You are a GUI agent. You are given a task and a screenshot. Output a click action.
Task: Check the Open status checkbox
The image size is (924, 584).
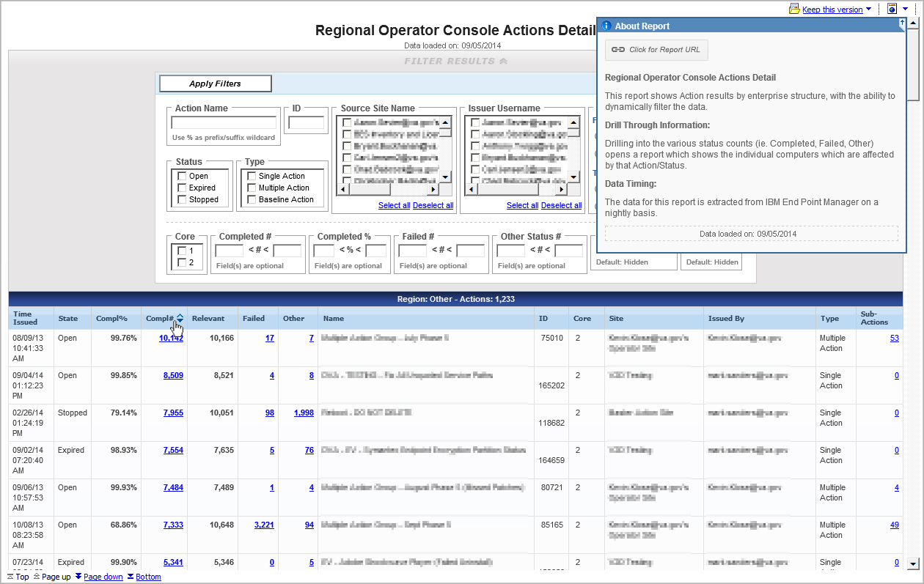tap(181, 176)
